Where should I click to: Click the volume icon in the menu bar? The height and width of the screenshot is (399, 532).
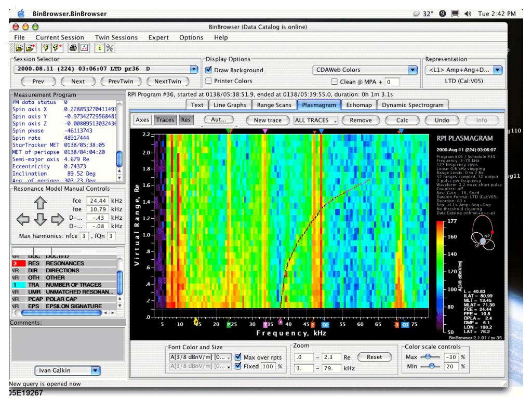[x=468, y=14]
